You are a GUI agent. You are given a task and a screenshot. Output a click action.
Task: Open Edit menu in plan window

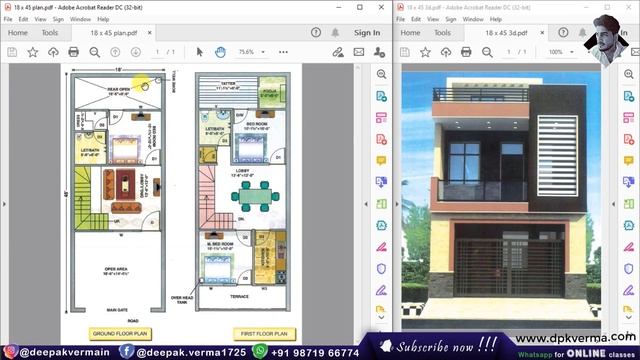pyautogui.click(x=23, y=19)
